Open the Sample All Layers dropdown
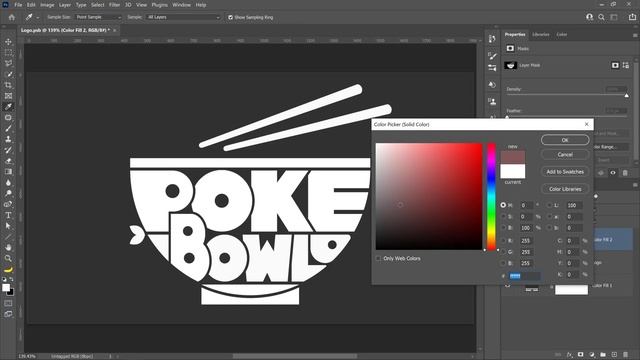The width and height of the screenshot is (640, 360). coord(183,17)
